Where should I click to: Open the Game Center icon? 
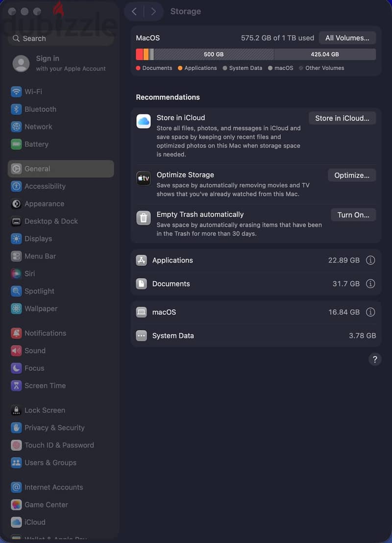click(x=16, y=505)
